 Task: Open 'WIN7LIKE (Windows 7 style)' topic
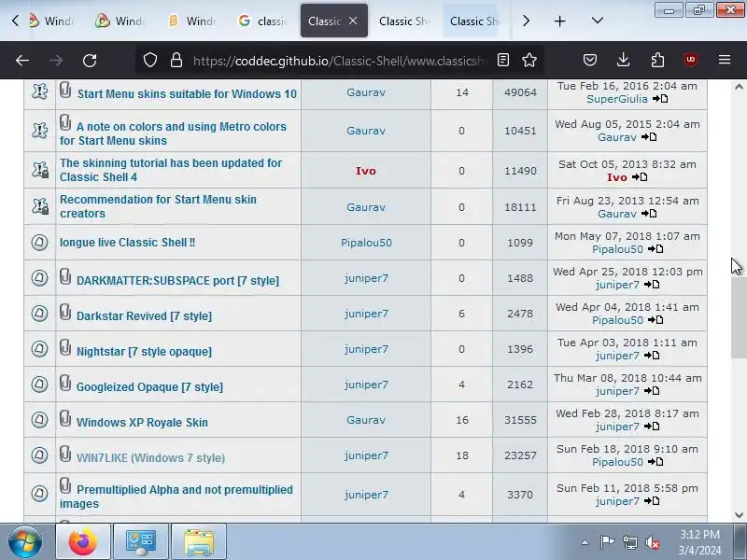tap(150, 457)
